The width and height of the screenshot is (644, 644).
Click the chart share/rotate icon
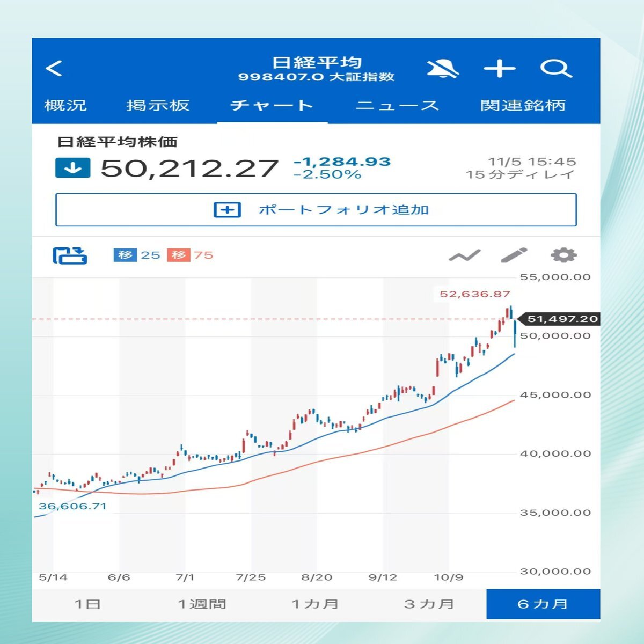70,255
